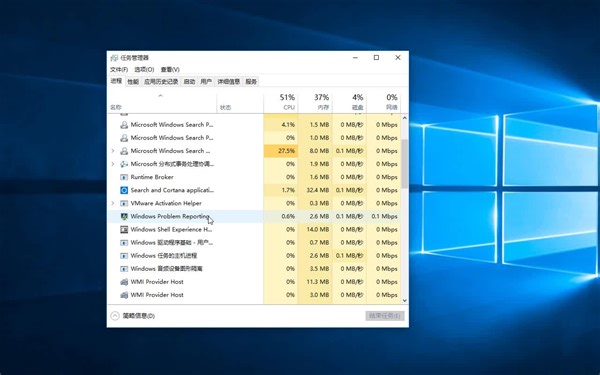Click the Windows Problem Reporting icon
Viewport: 600px width, 375px height.
[124, 217]
